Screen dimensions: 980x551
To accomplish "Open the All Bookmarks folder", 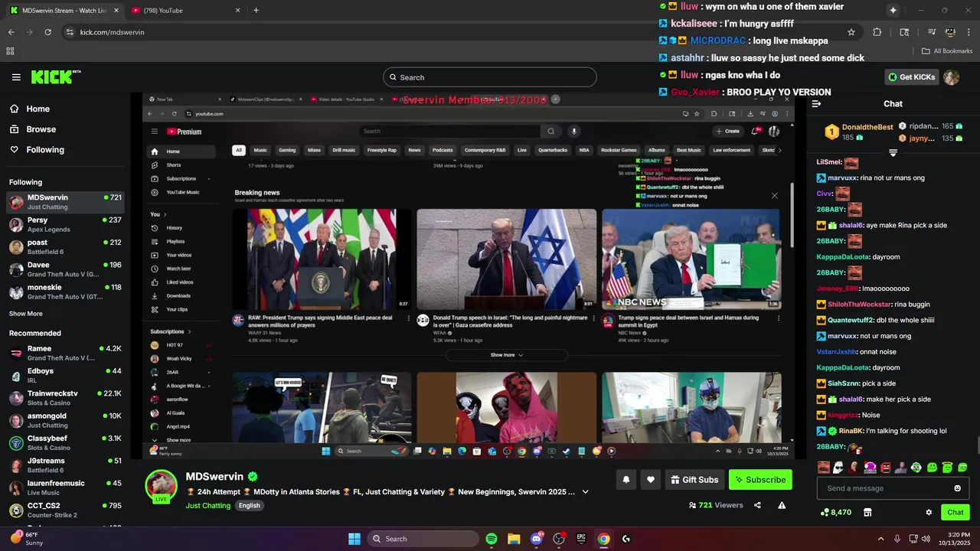I will pos(947,51).
